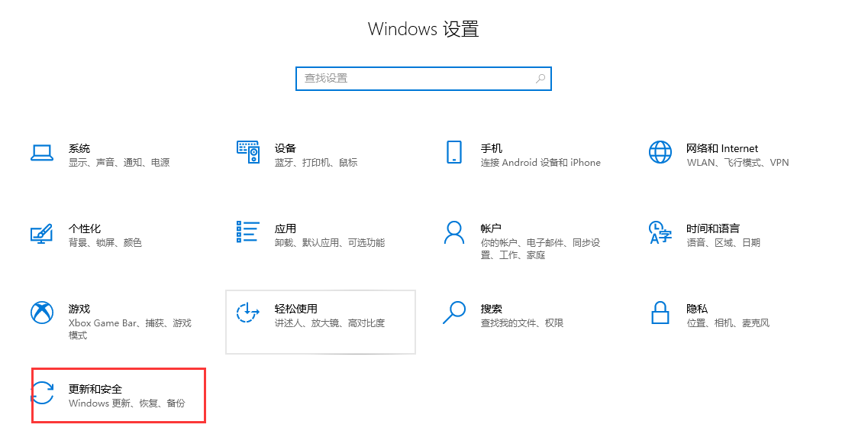Click the 网络和 Internet title text

722,148
